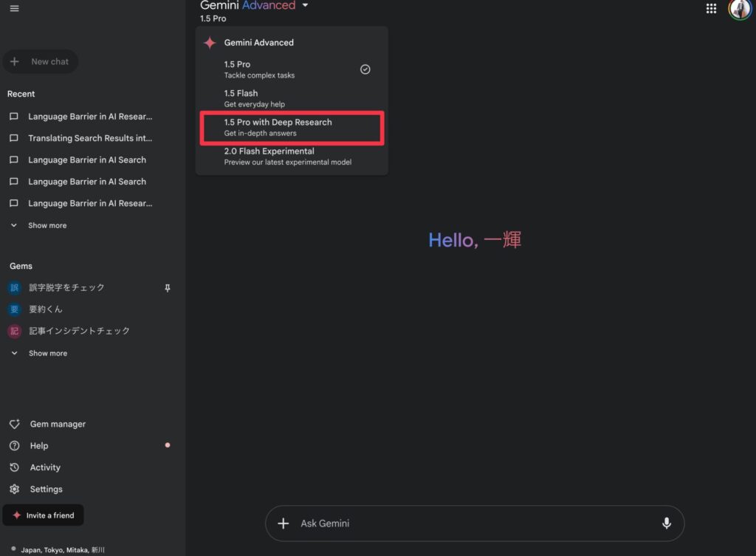
Task: Expand Show more under Gems
Action: 47,353
